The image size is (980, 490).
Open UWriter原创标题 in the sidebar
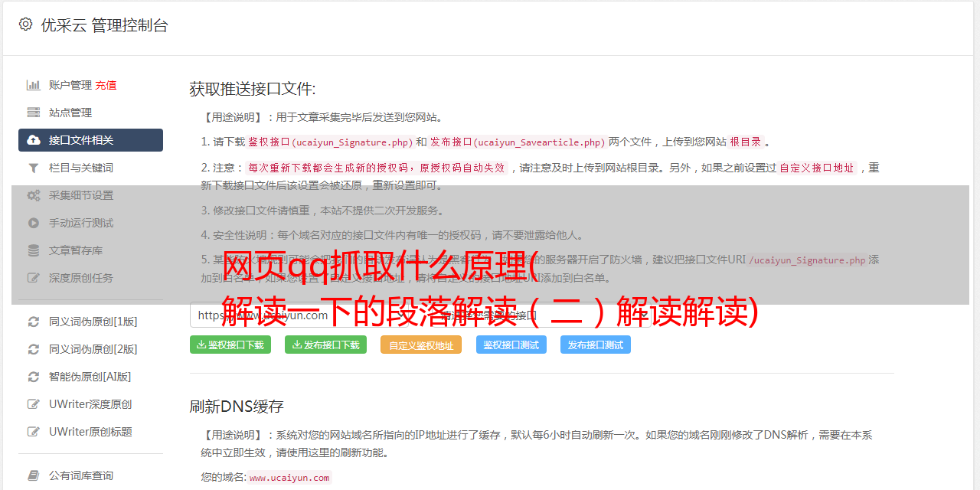tap(90, 432)
